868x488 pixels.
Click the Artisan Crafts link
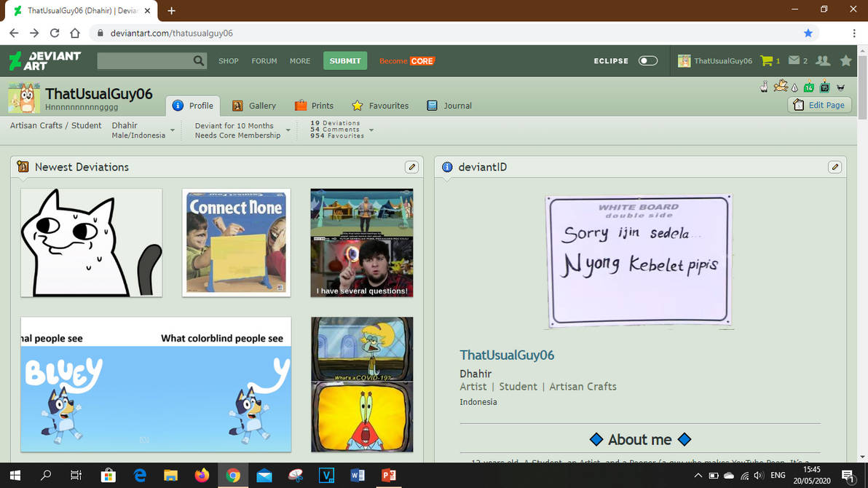click(583, 387)
